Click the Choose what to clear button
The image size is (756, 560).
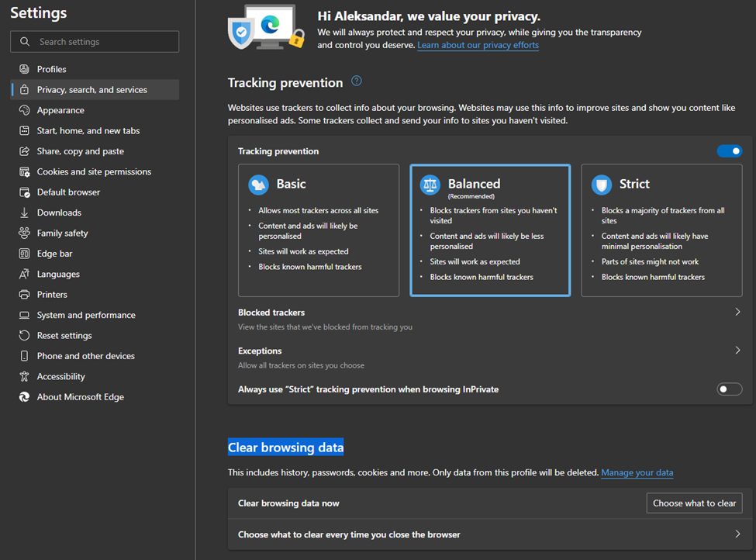(694, 503)
